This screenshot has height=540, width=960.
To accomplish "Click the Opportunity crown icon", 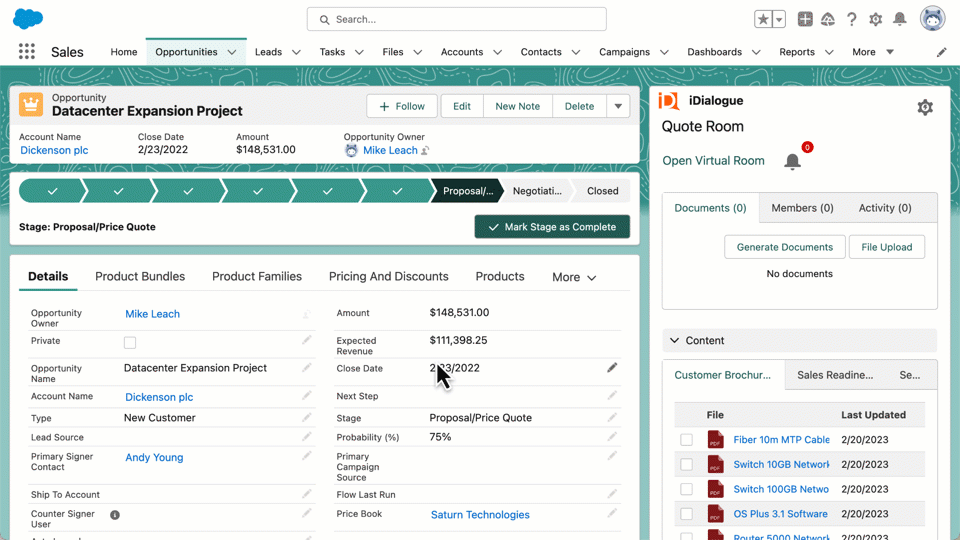I will click(31, 105).
